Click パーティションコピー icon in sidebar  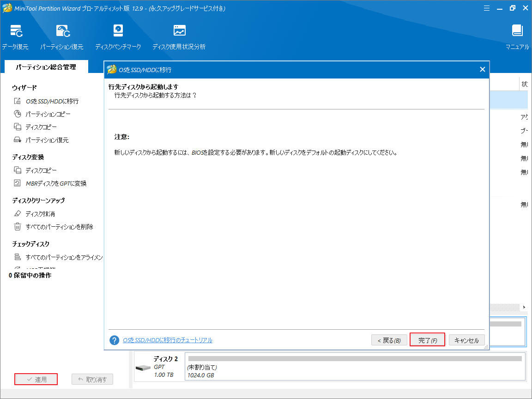(17, 114)
